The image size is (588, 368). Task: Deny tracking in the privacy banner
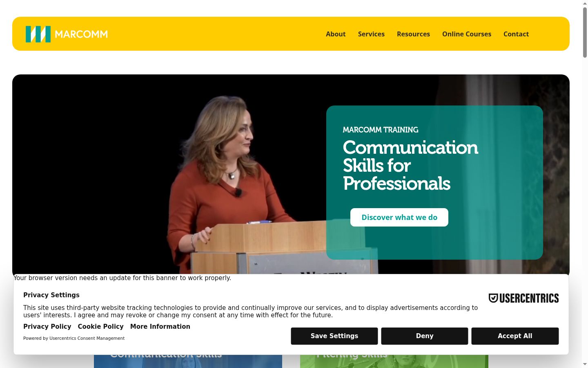point(425,336)
